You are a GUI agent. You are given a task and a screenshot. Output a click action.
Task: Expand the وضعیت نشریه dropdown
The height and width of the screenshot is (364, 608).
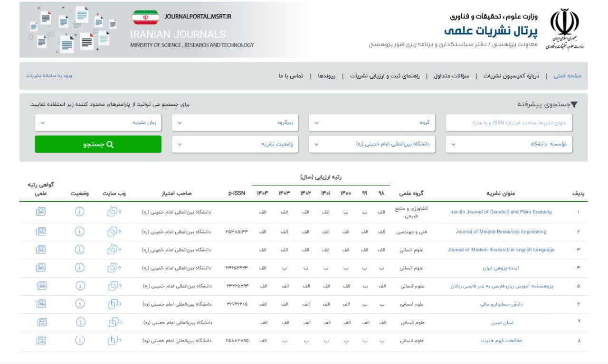click(235, 144)
